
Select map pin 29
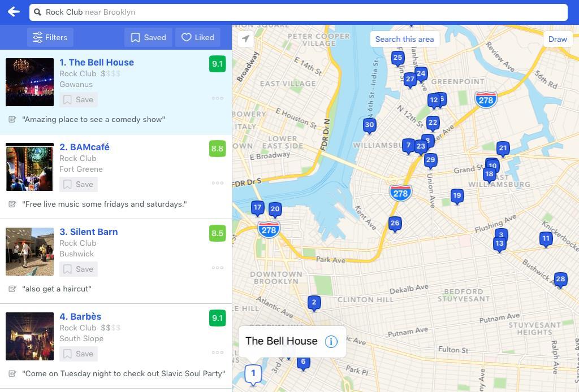pyautogui.click(x=430, y=160)
